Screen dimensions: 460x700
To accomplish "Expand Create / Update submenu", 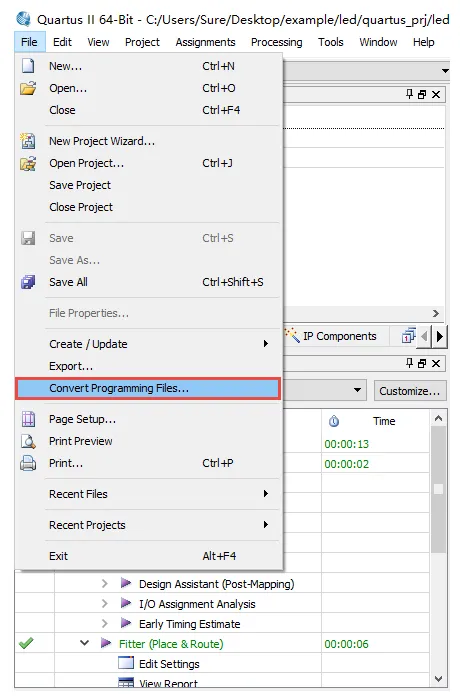I will click(x=266, y=344).
